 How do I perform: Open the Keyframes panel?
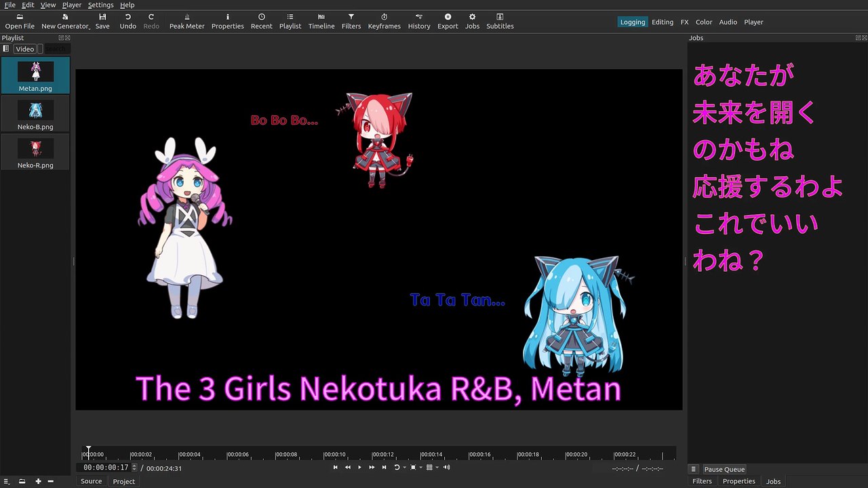tap(384, 21)
